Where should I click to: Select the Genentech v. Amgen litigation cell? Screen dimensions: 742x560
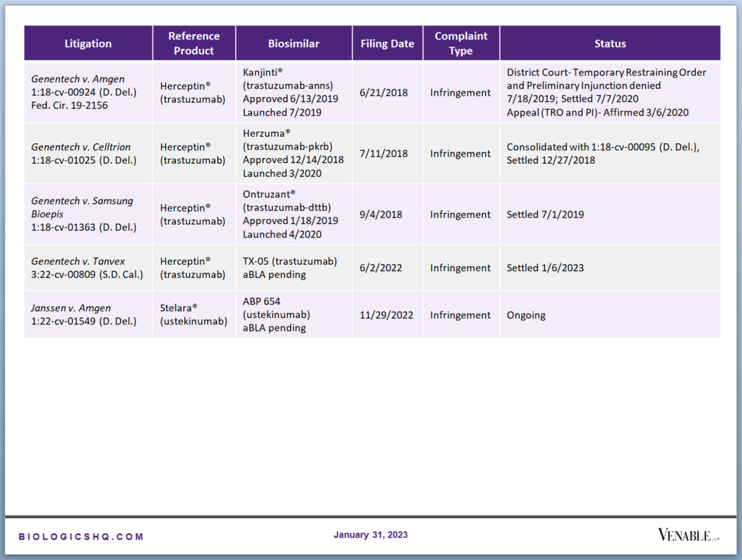[x=88, y=92]
